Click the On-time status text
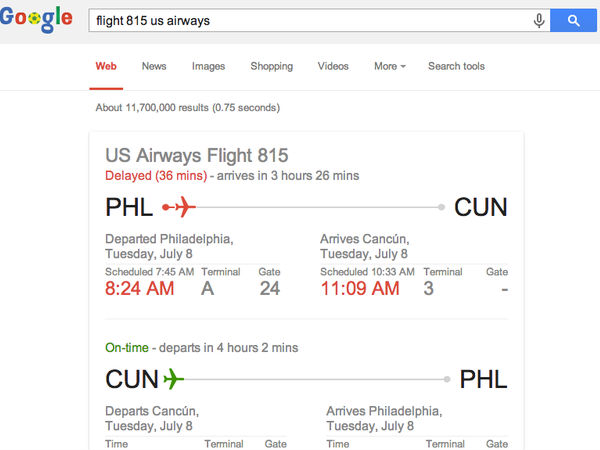 (127, 348)
